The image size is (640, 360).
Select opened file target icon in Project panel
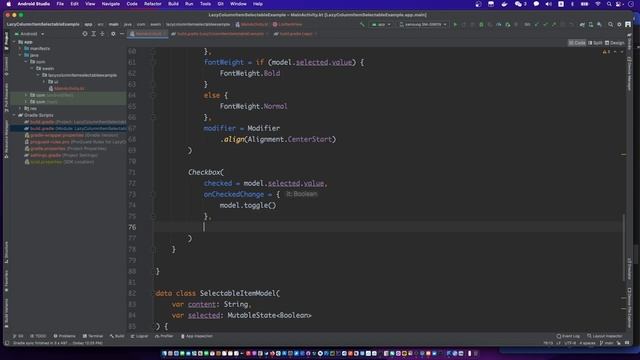pos(85,34)
